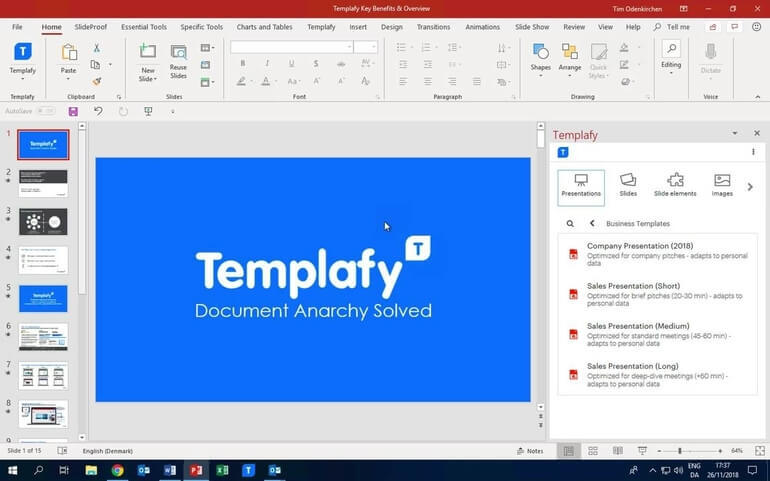
Task: Click zoom out minus button
Action: [660, 451]
